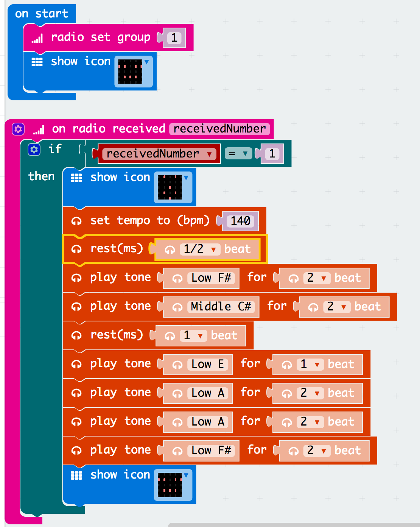Open beat dropdown for Low E tone

click(x=317, y=365)
